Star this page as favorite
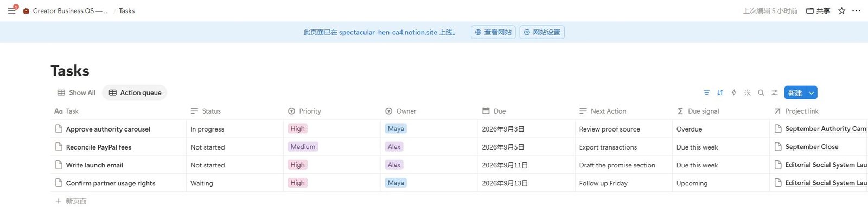The width and height of the screenshot is (868, 224). pyautogui.click(x=841, y=11)
